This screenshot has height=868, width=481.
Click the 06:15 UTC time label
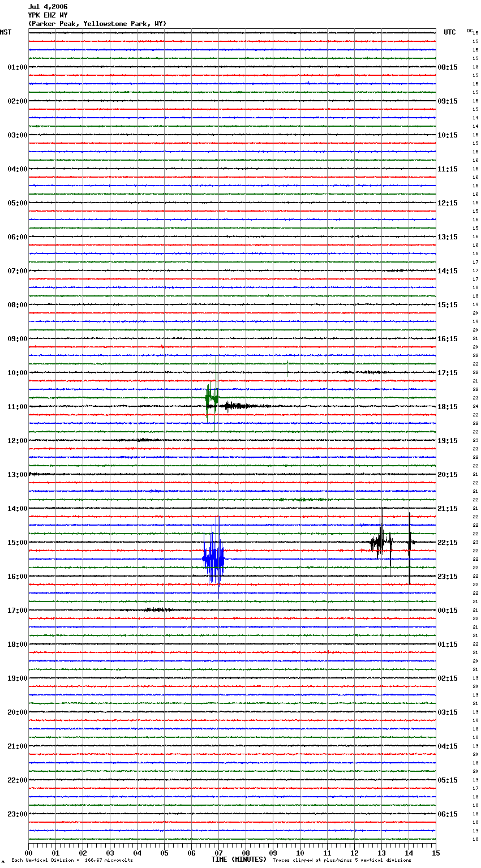(448, 814)
